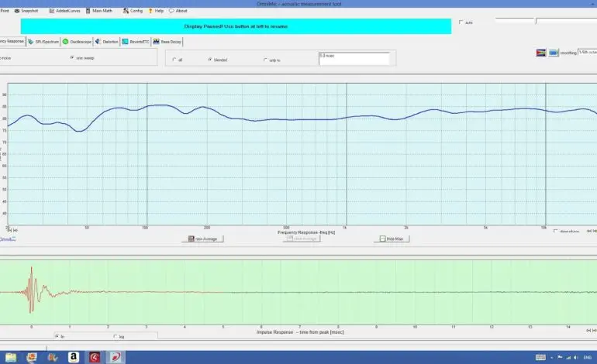Click the chart icon beside Added Curves
597x364 pixels.
click(x=52, y=11)
